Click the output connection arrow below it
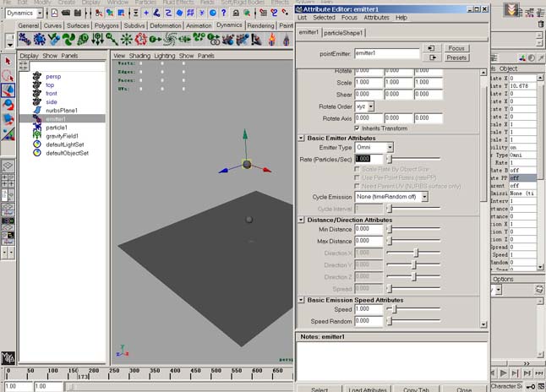 pos(432,57)
